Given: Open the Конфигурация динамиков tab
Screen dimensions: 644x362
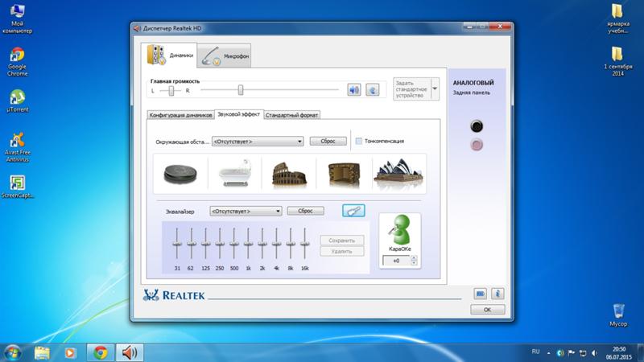Looking at the screenshot, I should coord(180,115).
